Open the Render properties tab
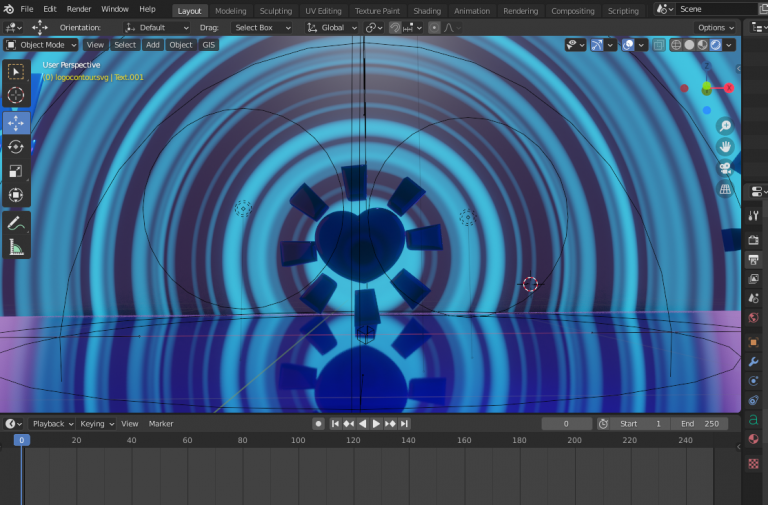Screen dimensions: 768x505 [x=753, y=240]
